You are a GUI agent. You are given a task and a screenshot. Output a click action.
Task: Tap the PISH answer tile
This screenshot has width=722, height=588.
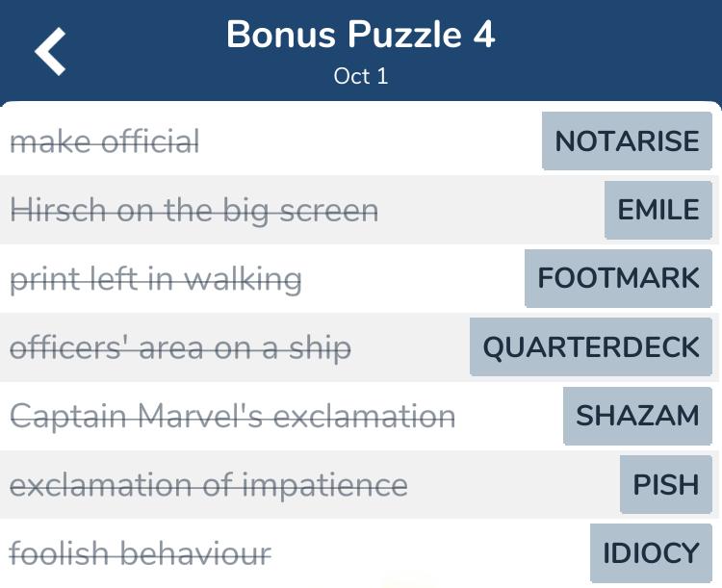(665, 484)
